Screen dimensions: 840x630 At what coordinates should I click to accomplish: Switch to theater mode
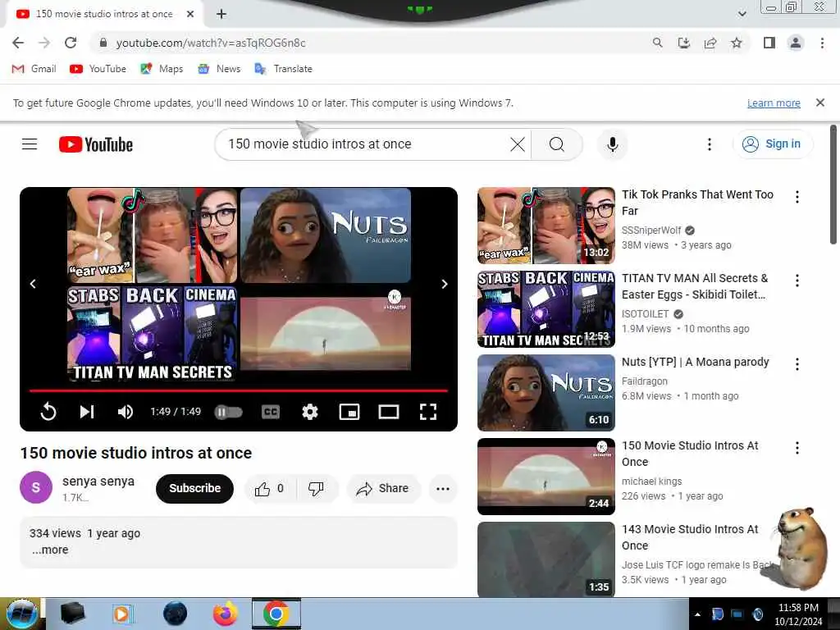388,412
